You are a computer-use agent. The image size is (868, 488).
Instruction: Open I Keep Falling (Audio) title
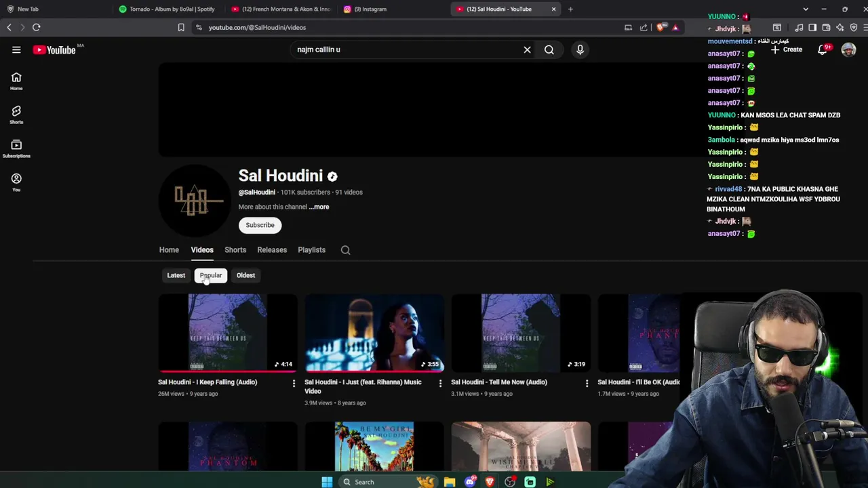[208, 382]
